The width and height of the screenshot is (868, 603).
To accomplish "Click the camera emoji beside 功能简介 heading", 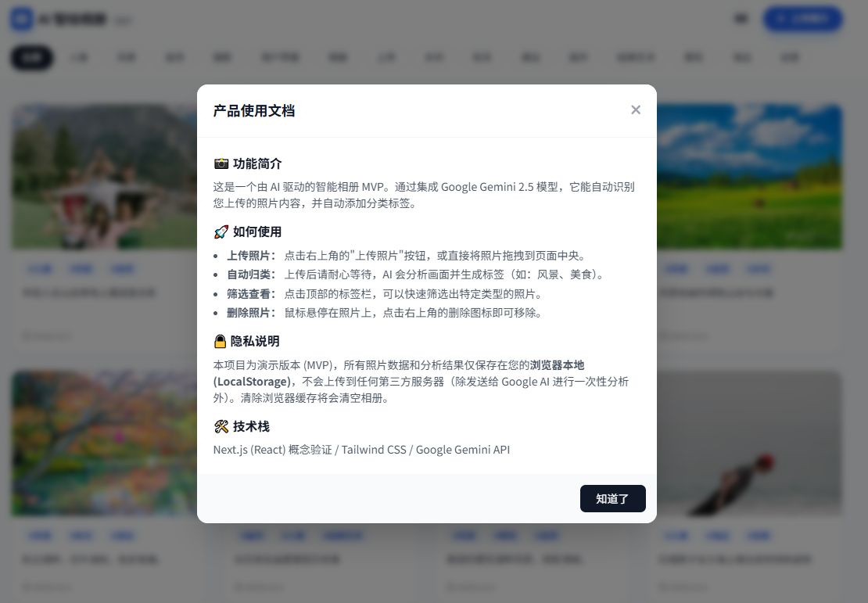I will pos(221,163).
